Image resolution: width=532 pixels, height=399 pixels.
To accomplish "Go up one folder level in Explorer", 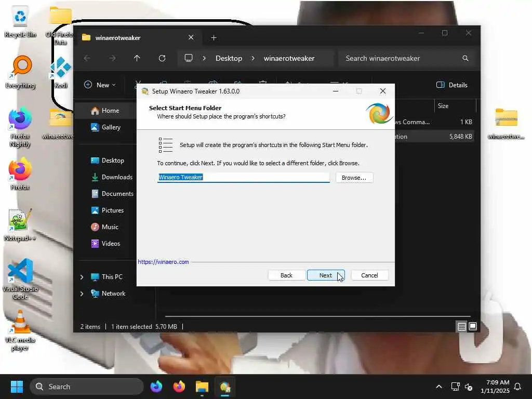I will click(x=137, y=58).
